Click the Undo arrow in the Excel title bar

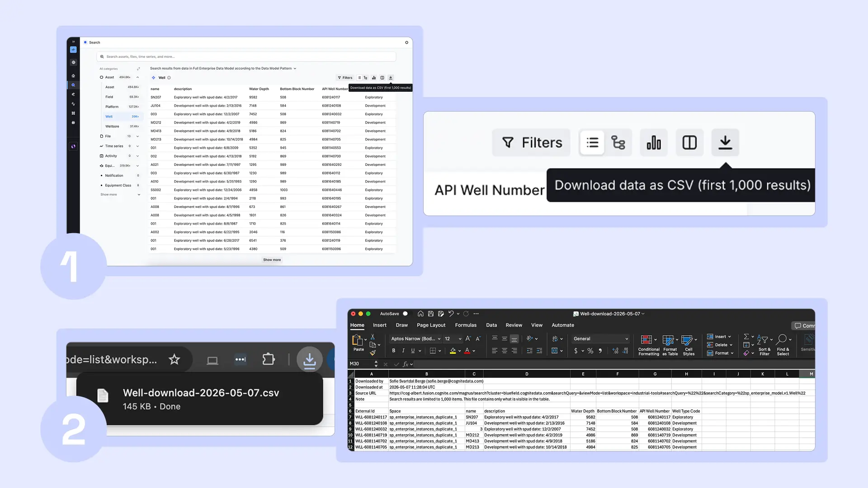click(451, 314)
